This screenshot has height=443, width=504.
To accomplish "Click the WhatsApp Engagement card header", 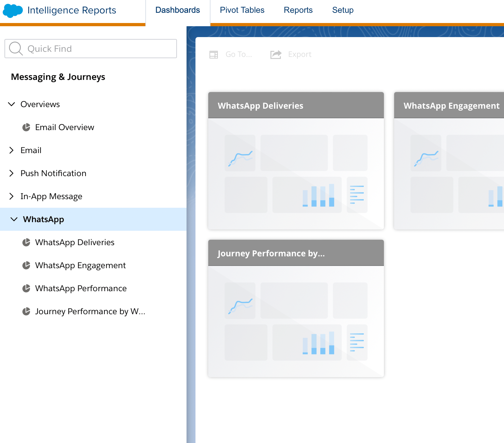I will click(449, 105).
